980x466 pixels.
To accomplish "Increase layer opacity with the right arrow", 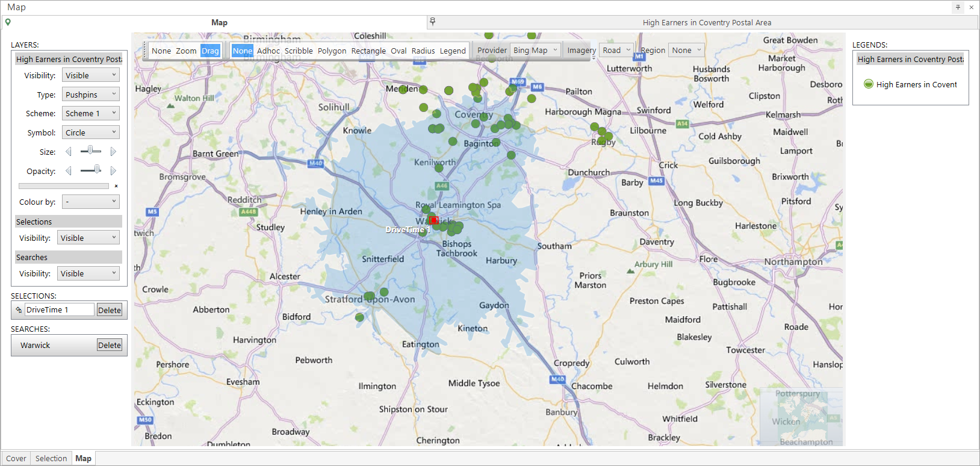I will pos(113,171).
